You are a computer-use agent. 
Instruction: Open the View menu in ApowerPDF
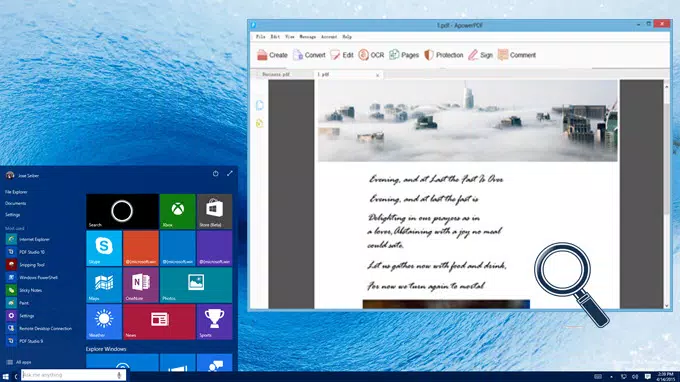pos(289,37)
